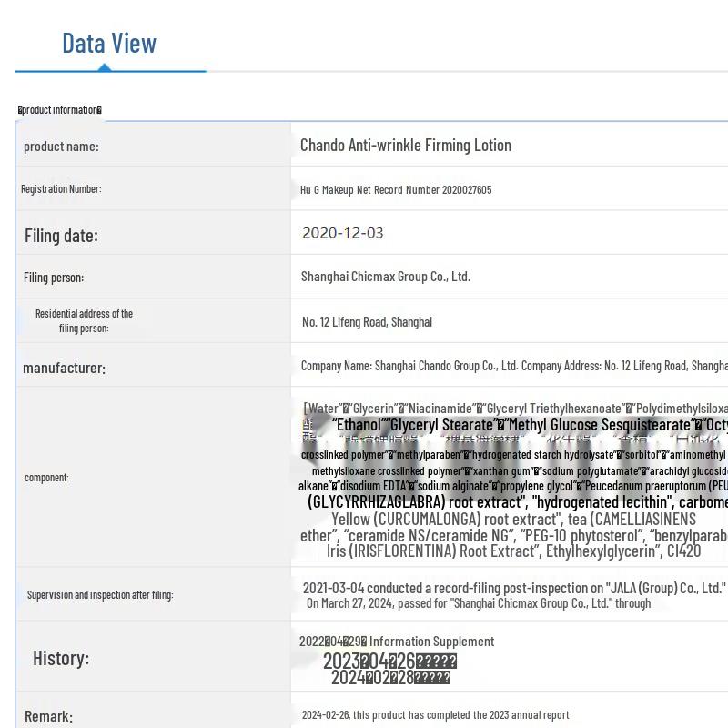Image resolution: width=728 pixels, height=728 pixels.
Task: Select the 2024 02 28 history entry
Action: pos(390,677)
